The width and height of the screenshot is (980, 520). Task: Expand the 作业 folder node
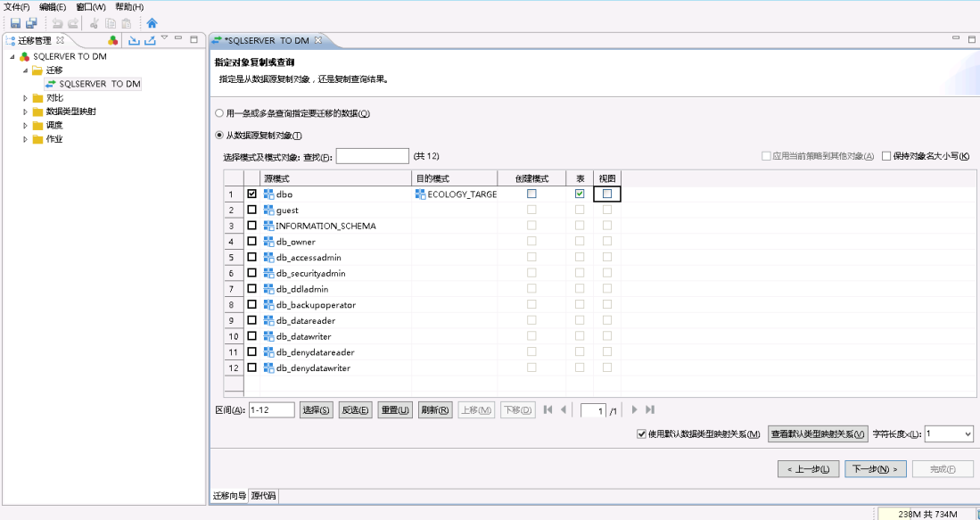26,139
